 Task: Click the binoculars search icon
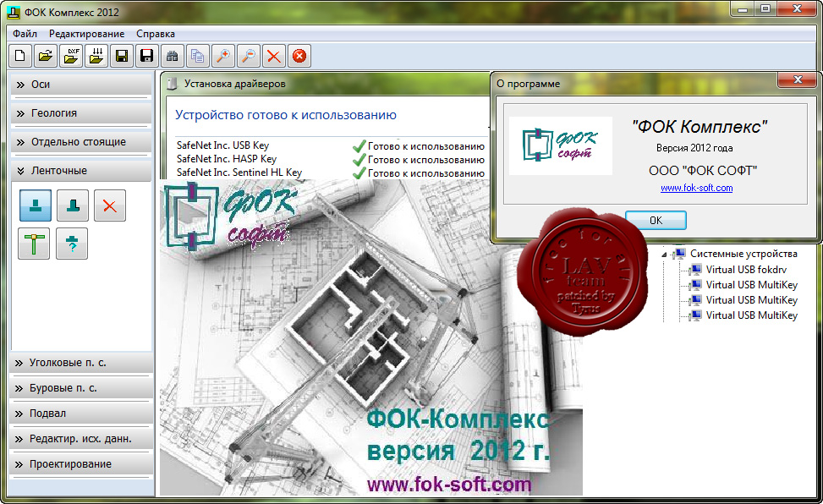point(173,56)
